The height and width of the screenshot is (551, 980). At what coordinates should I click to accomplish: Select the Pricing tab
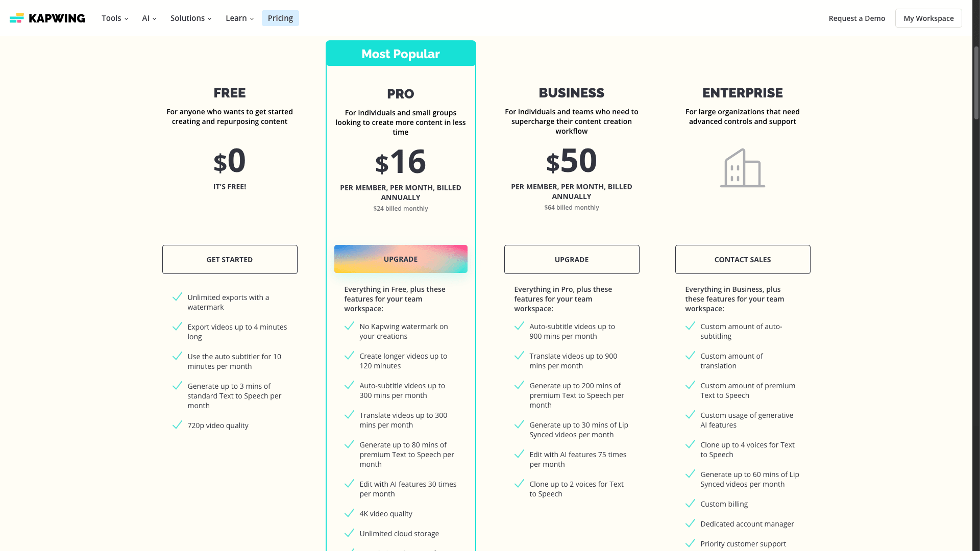280,17
